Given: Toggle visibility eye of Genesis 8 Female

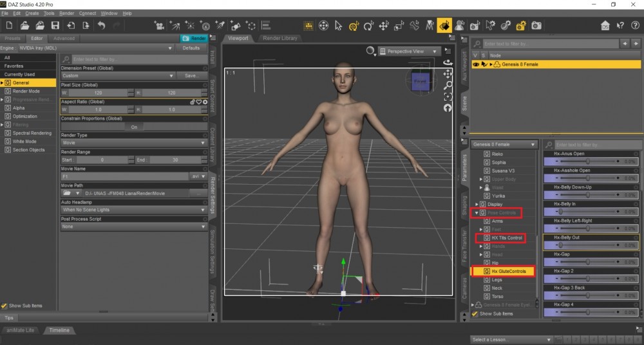Looking at the screenshot, I should point(476,64).
